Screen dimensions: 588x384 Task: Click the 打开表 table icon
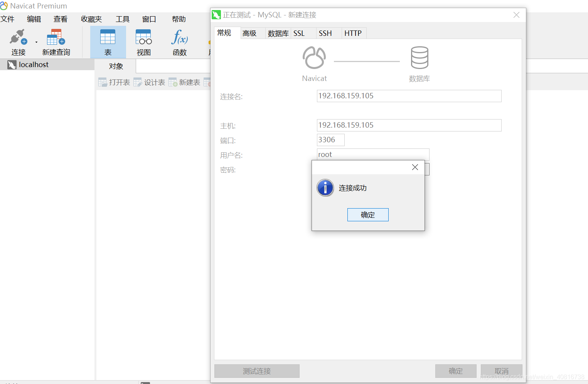coord(103,82)
